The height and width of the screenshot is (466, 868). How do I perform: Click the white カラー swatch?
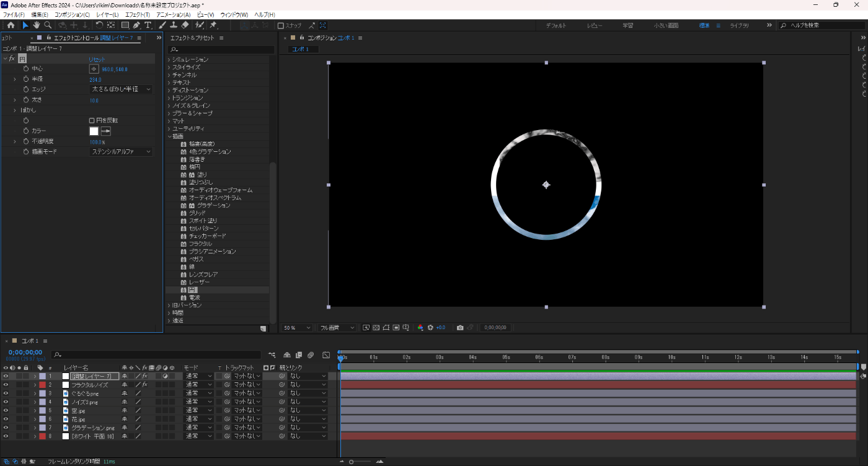(94, 131)
